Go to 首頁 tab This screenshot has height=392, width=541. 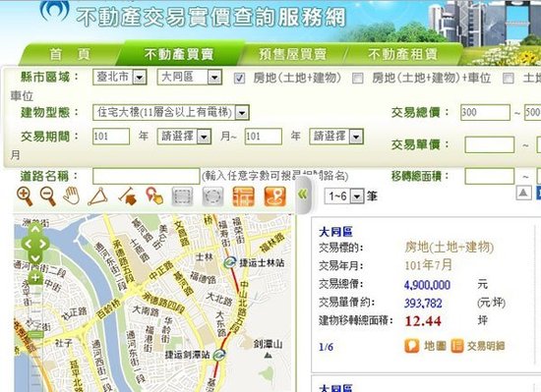pos(70,54)
